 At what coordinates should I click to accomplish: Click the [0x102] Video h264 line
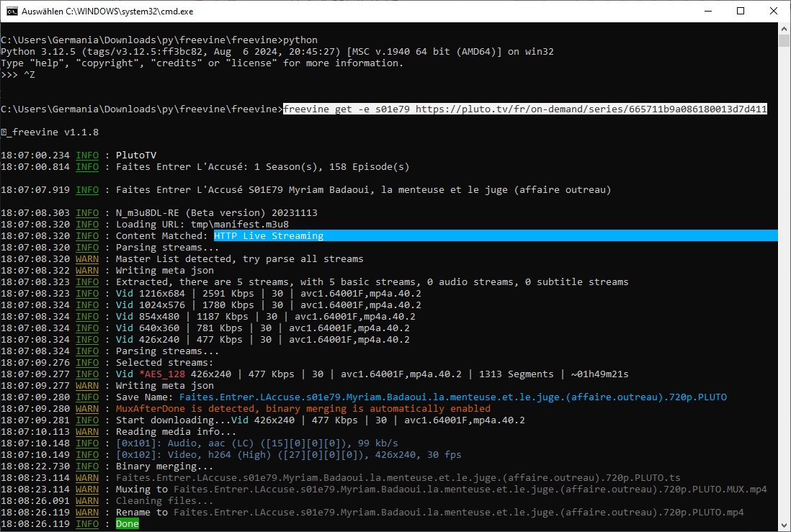(289, 455)
